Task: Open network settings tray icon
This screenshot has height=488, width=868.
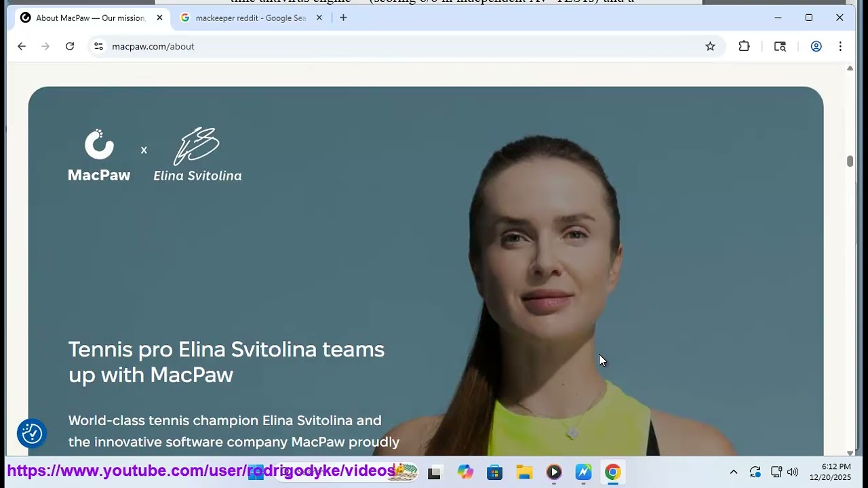Action: 776,472
